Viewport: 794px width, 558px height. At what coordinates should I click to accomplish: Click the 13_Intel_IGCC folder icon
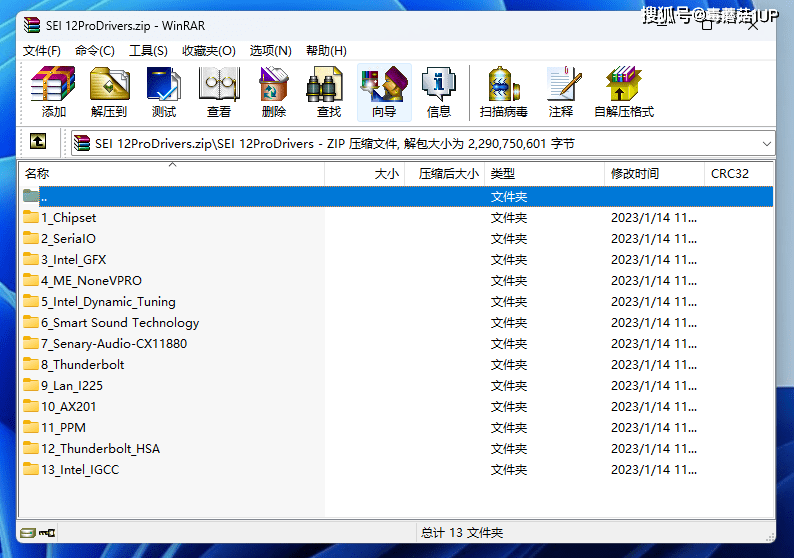pyautogui.click(x=31, y=469)
